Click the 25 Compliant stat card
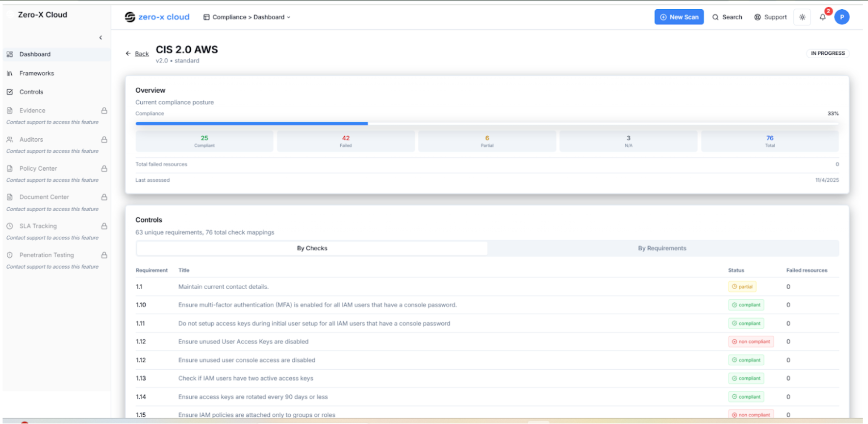 [204, 141]
